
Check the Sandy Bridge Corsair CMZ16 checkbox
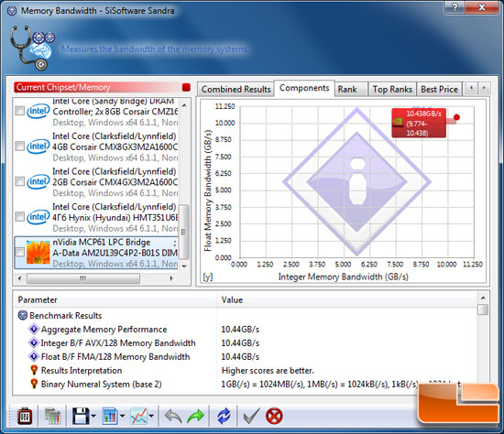coord(19,111)
